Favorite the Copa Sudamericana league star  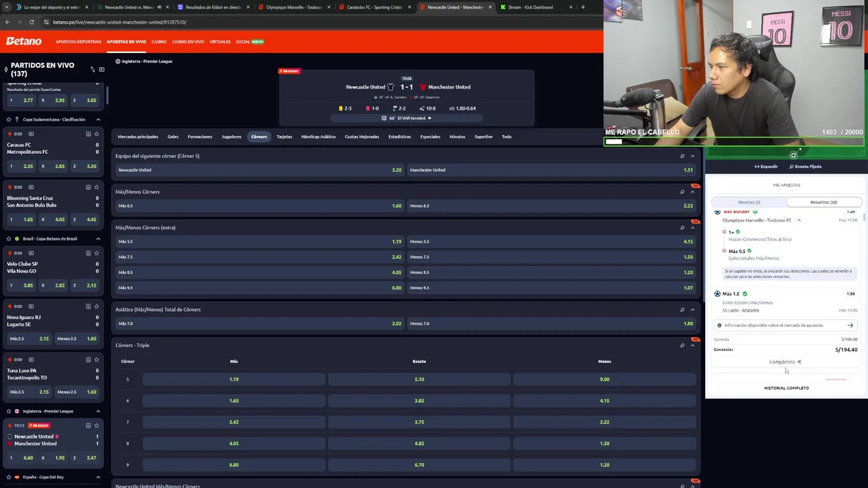point(9,119)
